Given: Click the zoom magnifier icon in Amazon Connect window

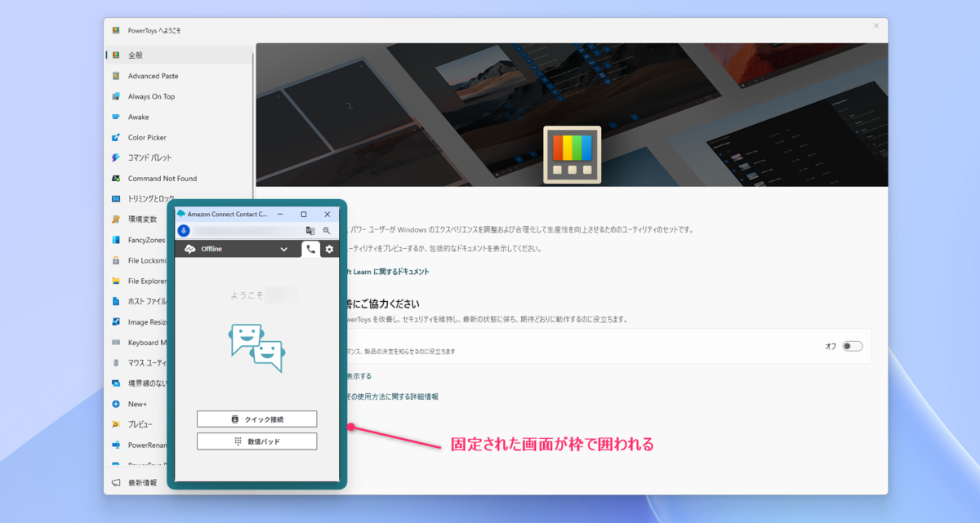Looking at the screenshot, I should click(x=327, y=231).
